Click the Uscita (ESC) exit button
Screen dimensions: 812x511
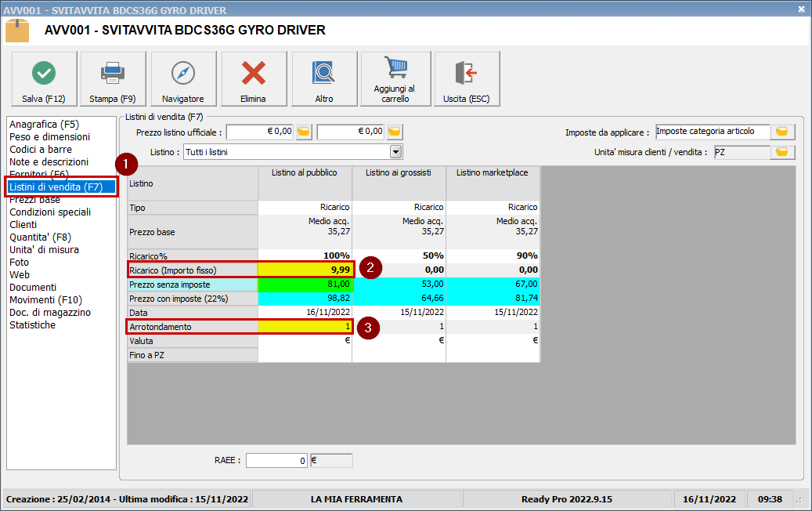467,79
